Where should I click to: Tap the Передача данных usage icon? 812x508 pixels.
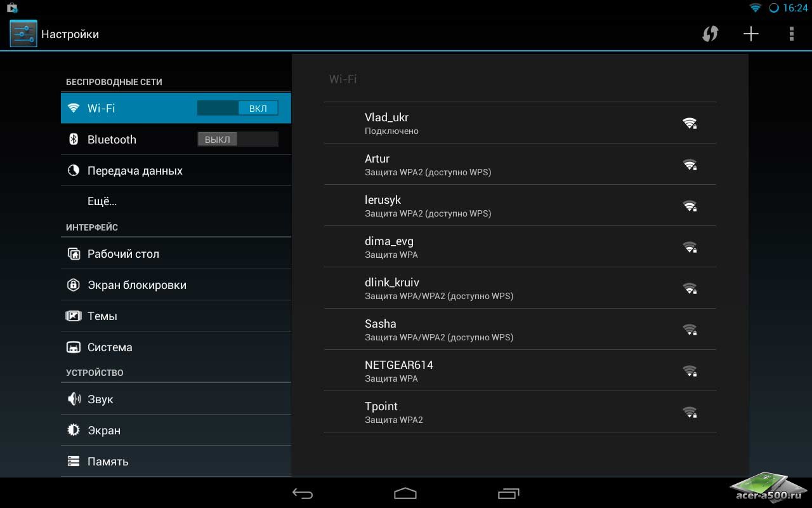pos(74,170)
